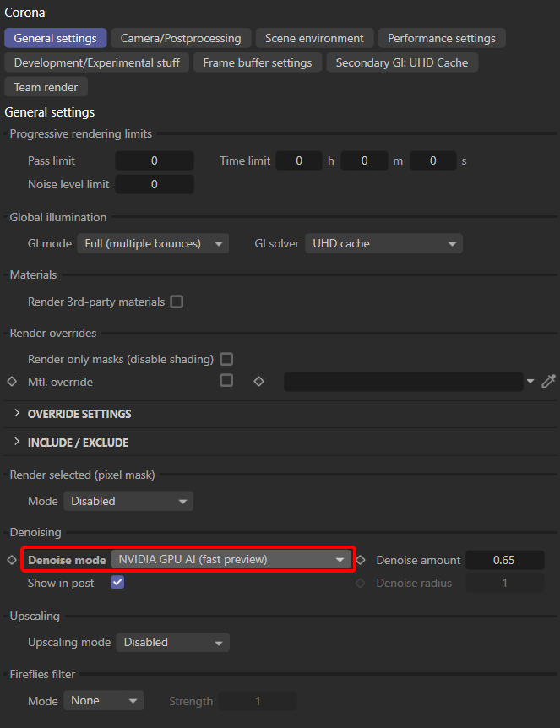Click the material override link field
This screenshot has width=560, height=728.
tap(404, 382)
